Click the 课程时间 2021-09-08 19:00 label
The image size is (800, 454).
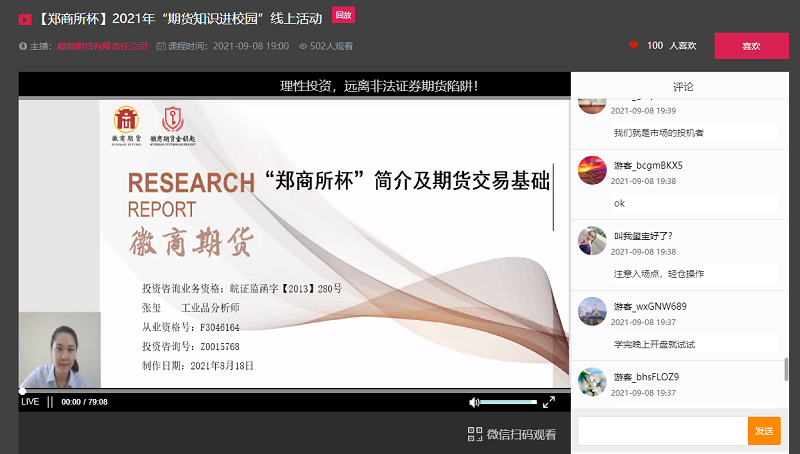[229, 46]
